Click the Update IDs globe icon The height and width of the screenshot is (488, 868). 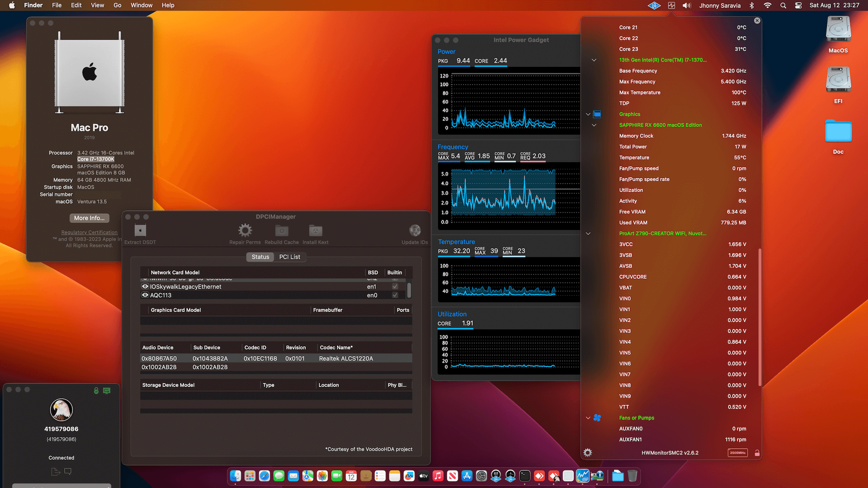tap(415, 230)
